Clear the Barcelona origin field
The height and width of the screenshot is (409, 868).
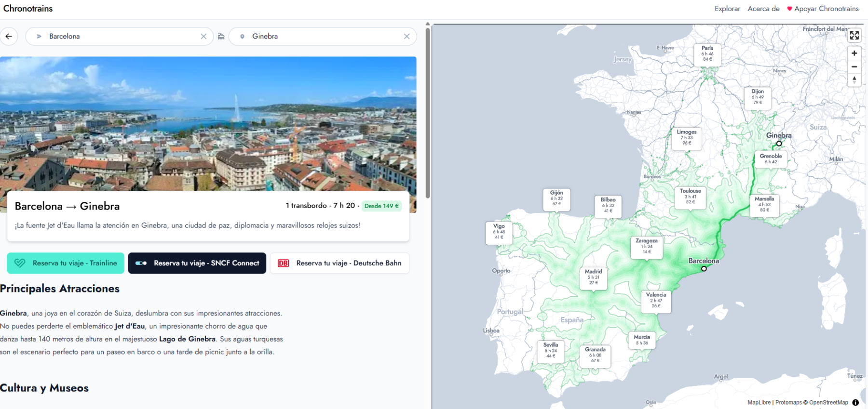tap(203, 36)
